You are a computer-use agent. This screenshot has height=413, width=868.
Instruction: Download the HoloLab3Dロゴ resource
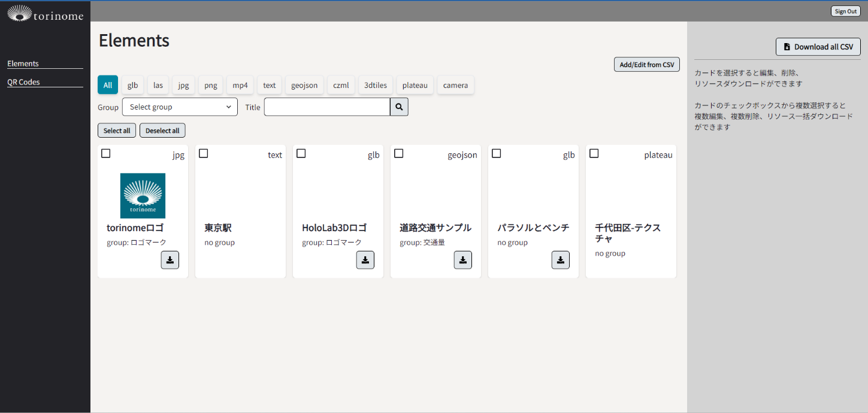365,260
